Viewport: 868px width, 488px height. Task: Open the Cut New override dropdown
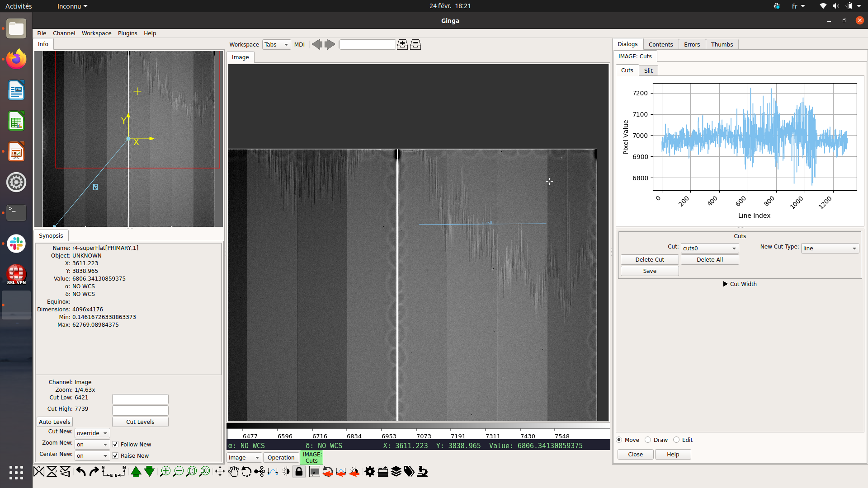pyautogui.click(x=92, y=433)
